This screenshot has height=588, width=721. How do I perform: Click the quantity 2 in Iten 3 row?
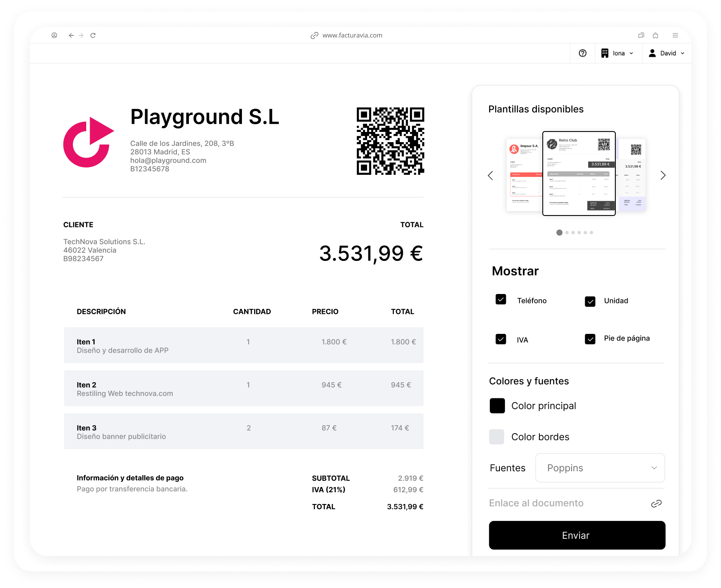point(249,428)
